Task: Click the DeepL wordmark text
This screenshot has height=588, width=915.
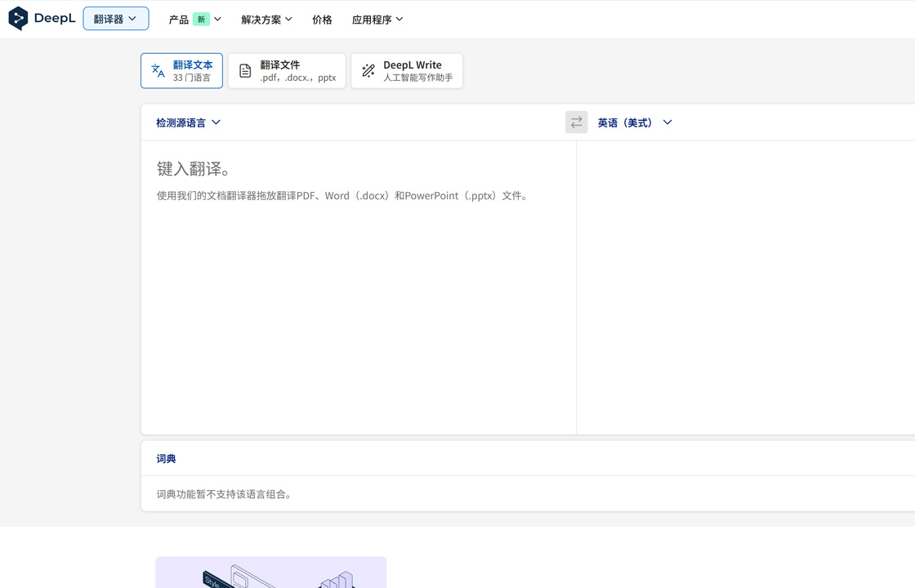Action: (x=55, y=18)
